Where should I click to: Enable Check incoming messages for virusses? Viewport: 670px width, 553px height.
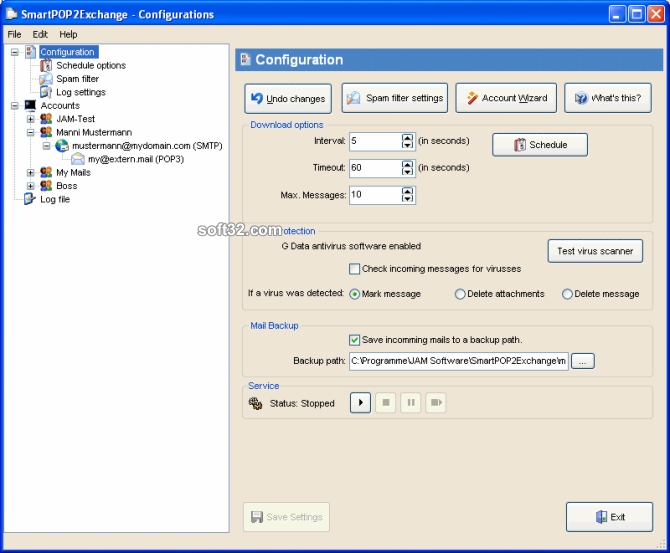[354, 269]
